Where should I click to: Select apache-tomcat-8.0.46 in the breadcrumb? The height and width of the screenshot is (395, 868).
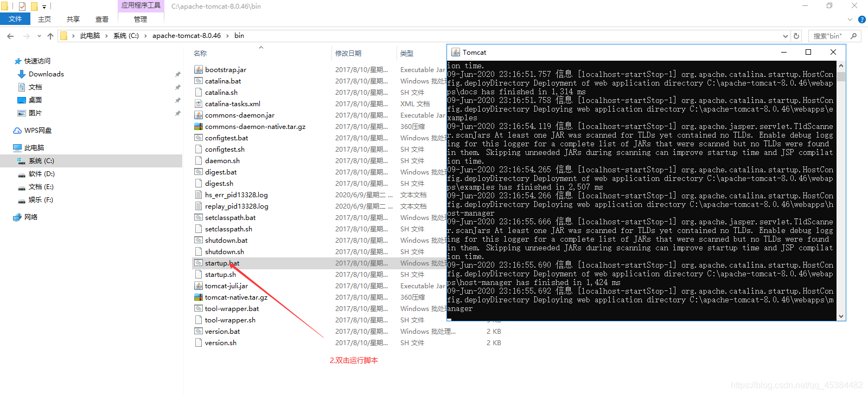pyautogui.click(x=187, y=36)
